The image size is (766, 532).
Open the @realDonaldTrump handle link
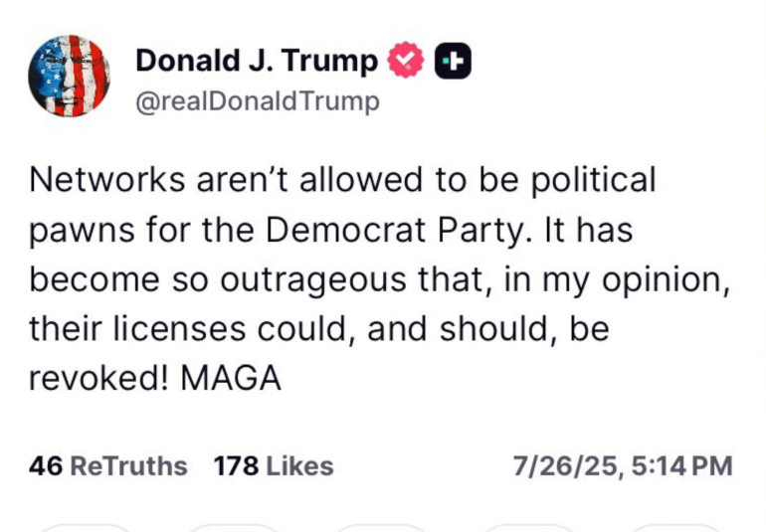257,102
